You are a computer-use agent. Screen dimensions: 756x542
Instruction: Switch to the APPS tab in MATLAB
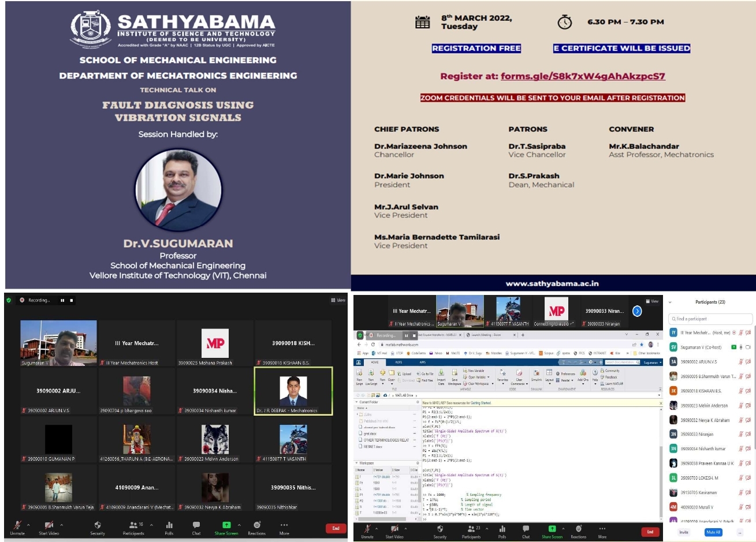423,362
